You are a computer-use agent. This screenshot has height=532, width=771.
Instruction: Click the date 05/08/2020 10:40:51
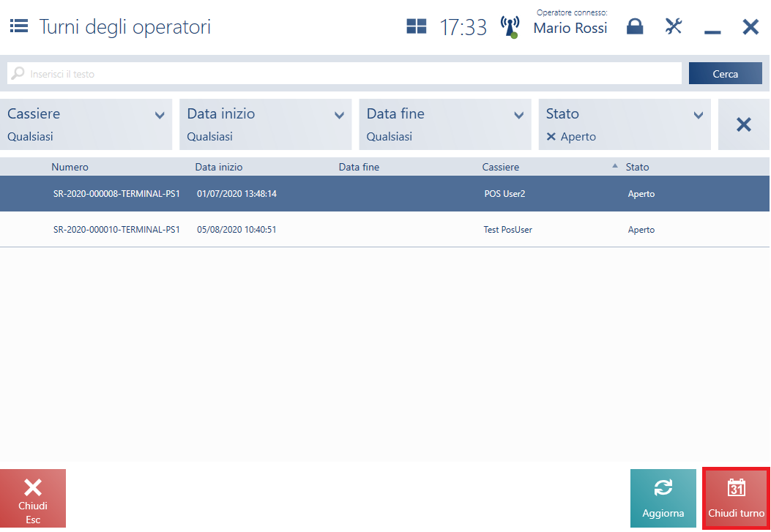pyautogui.click(x=236, y=229)
